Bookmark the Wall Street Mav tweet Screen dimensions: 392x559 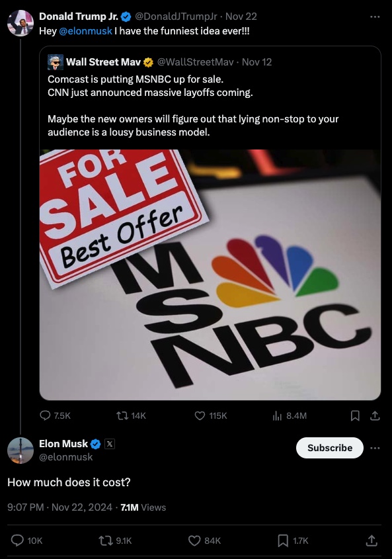click(354, 415)
